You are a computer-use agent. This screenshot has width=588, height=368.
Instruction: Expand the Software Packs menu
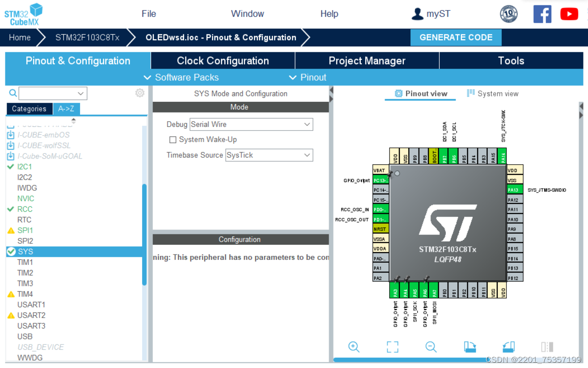(x=181, y=77)
